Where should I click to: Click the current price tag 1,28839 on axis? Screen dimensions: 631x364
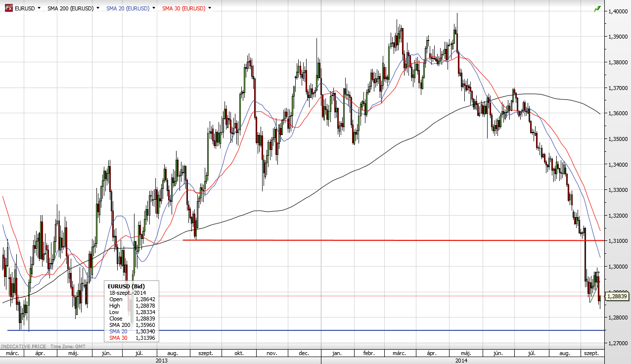point(617,296)
